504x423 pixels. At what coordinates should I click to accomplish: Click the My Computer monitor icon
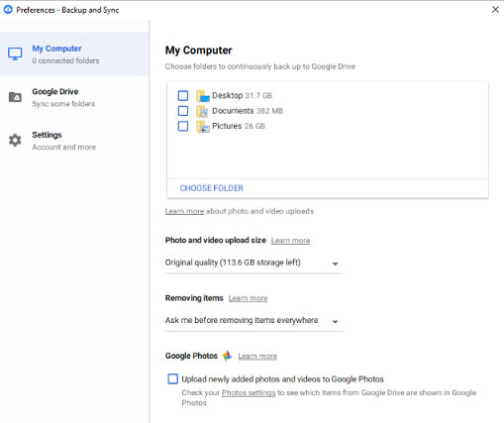click(x=15, y=53)
